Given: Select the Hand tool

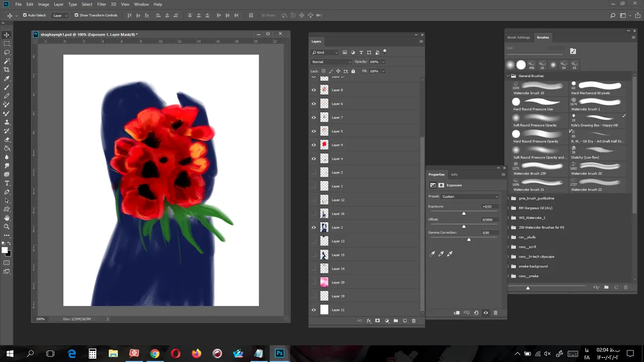Looking at the screenshot, I should pyautogui.click(x=7, y=218).
